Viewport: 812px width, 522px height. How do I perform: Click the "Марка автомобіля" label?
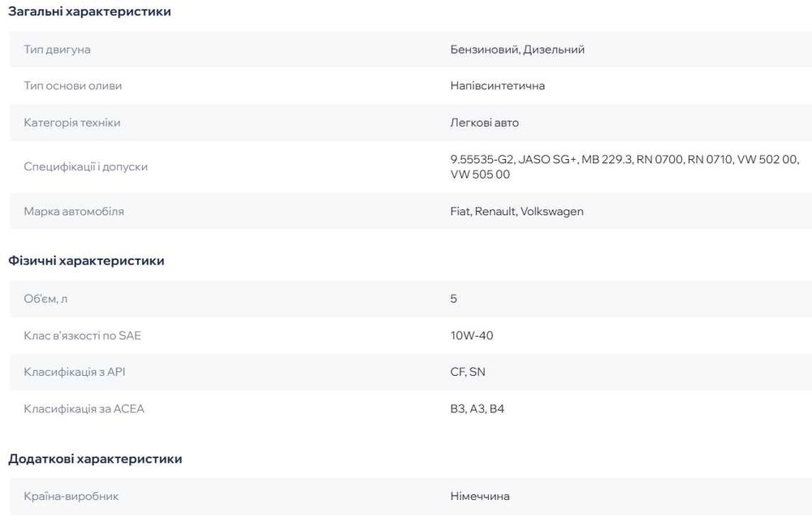[x=74, y=211]
